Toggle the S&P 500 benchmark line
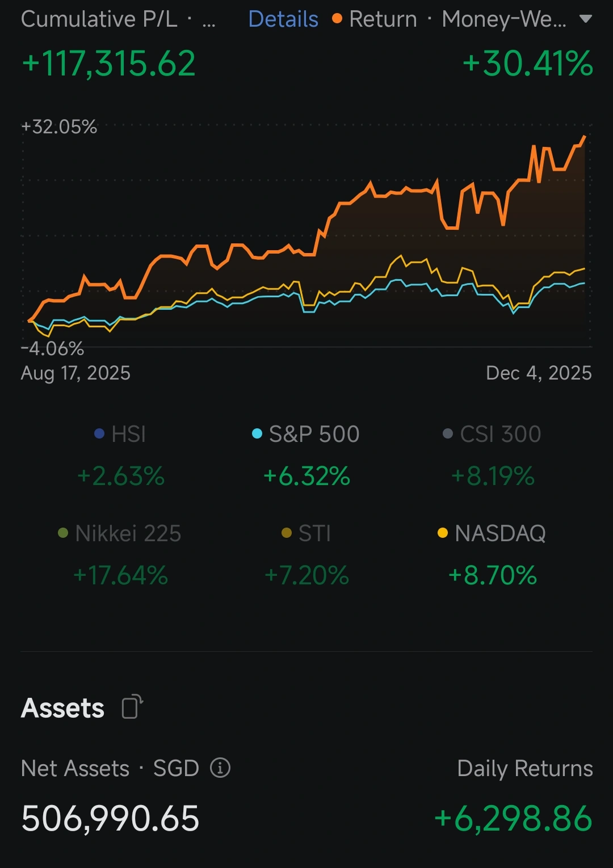The width and height of the screenshot is (613, 868). (306, 455)
